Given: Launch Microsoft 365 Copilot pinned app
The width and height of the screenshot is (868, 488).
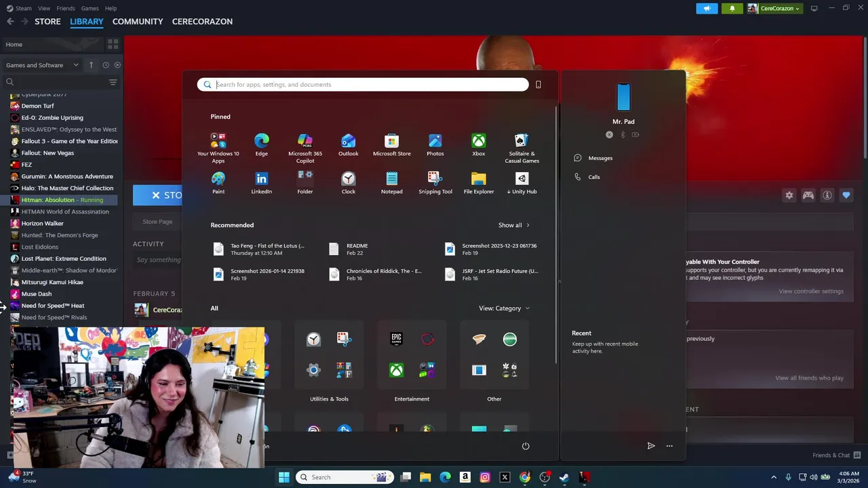Looking at the screenshot, I should (305, 148).
